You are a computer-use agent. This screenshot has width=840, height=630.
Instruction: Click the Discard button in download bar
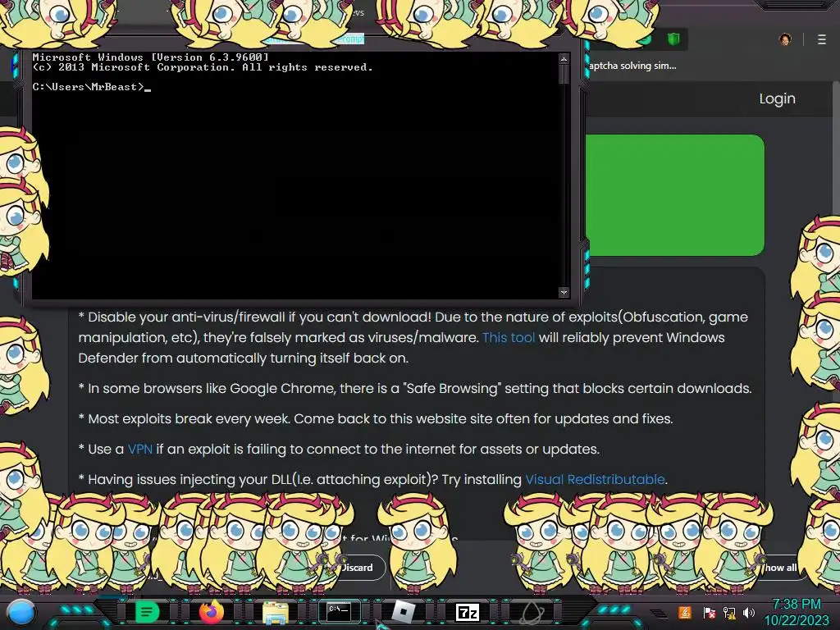(356, 568)
